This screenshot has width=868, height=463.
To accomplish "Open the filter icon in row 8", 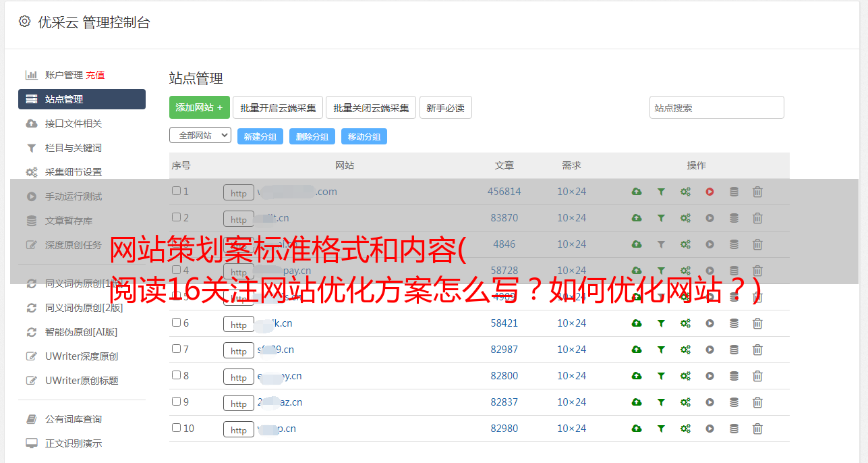I will click(x=661, y=376).
